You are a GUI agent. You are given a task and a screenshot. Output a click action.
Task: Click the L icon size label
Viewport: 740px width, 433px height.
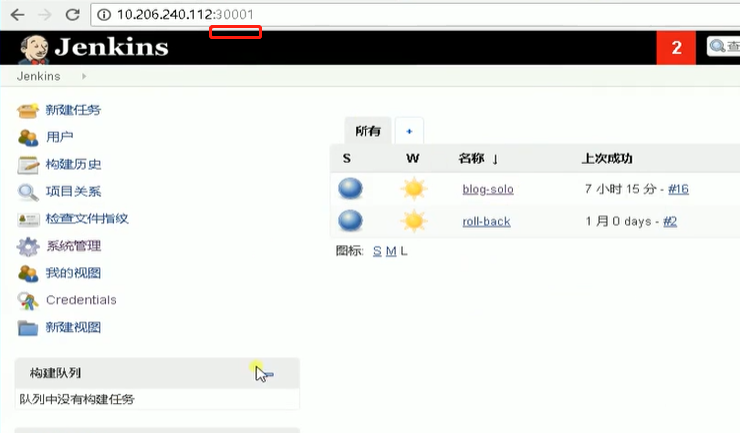(404, 251)
